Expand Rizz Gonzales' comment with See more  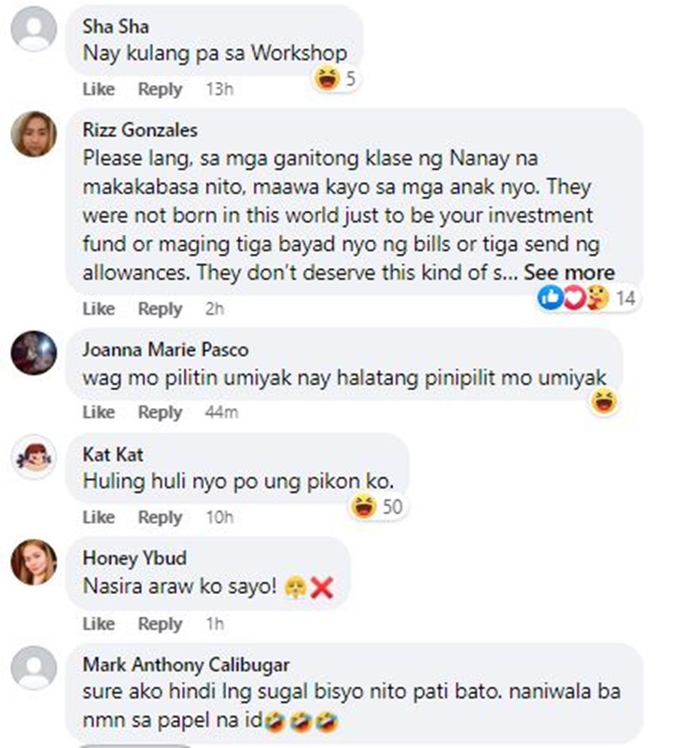pos(569,273)
